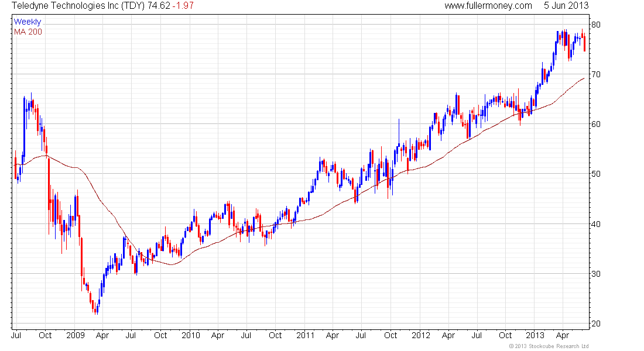
Task: Click the Apr label after 2013
Action: (562, 335)
